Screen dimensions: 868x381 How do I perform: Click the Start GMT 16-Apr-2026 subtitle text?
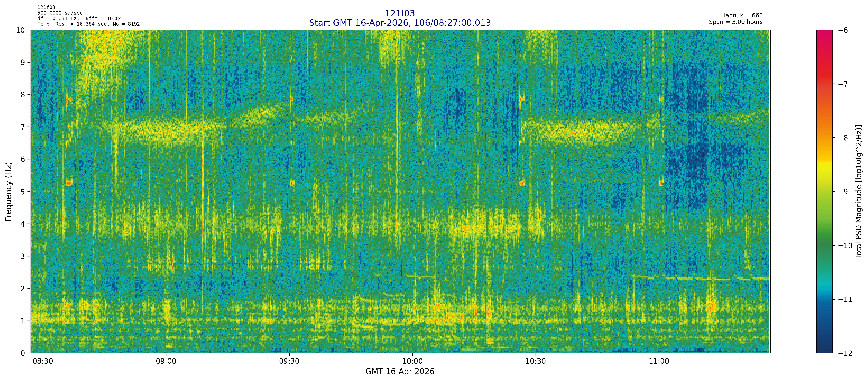point(400,23)
